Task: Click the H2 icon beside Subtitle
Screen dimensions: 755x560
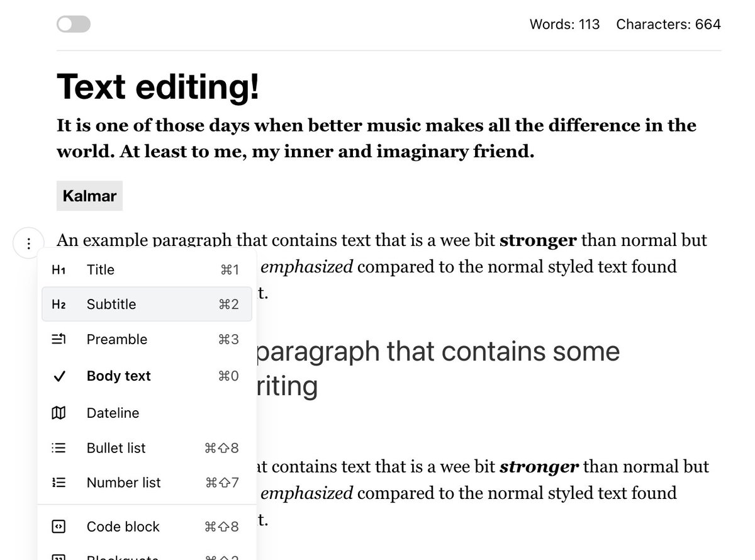Action: pos(59,305)
